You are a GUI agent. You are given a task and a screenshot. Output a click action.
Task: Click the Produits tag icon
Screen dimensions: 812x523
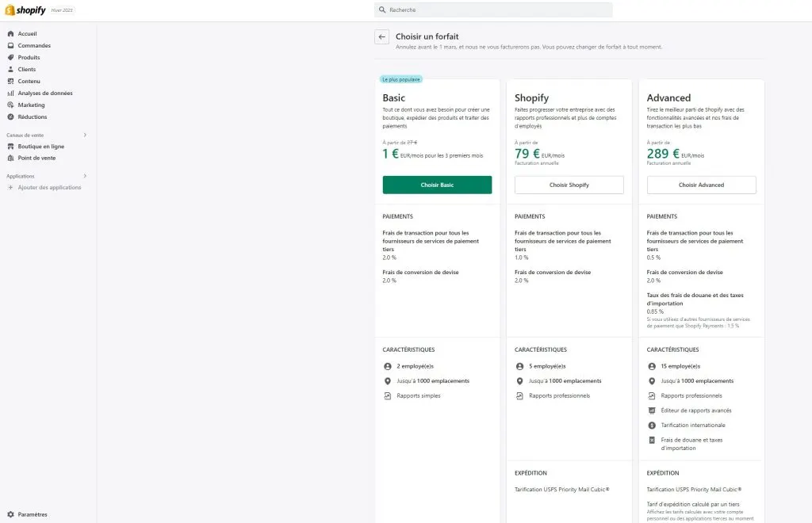(x=10, y=57)
